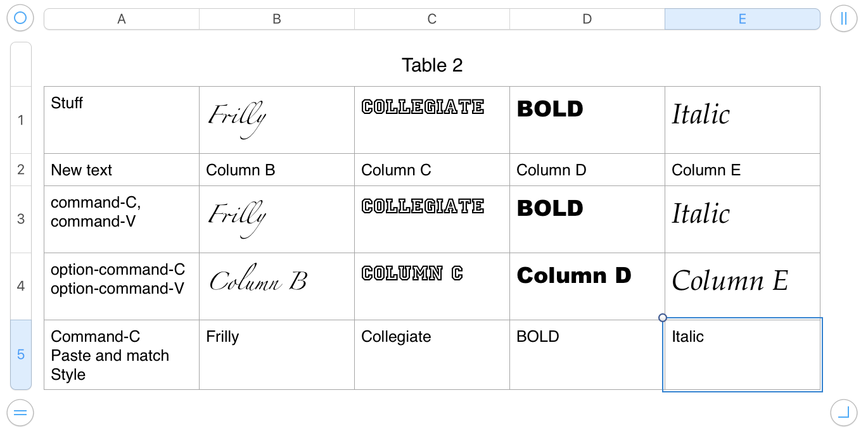
Task: Click the highlighted row 5 header
Action: (x=21, y=354)
